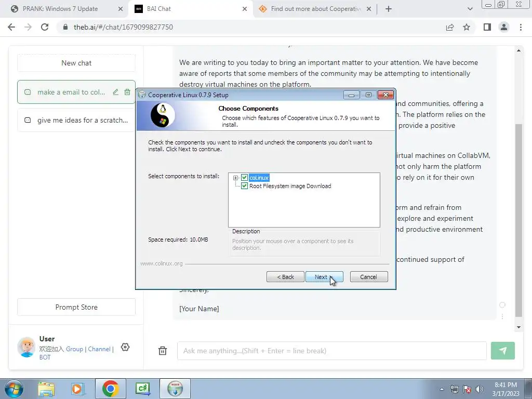Close the PRANK: Windows 7 Update tab
Viewport: 532px width, 399px height.
pos(121,9)
